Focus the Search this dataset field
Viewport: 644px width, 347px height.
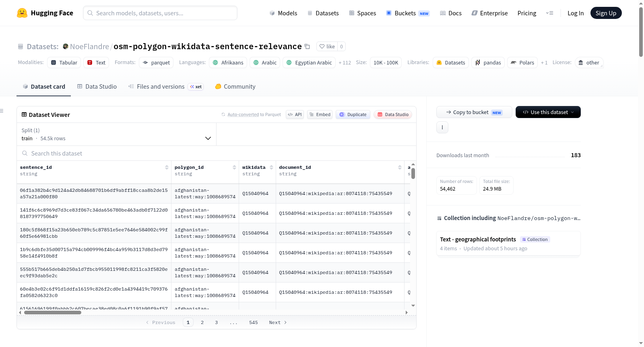tap(217, 153)
